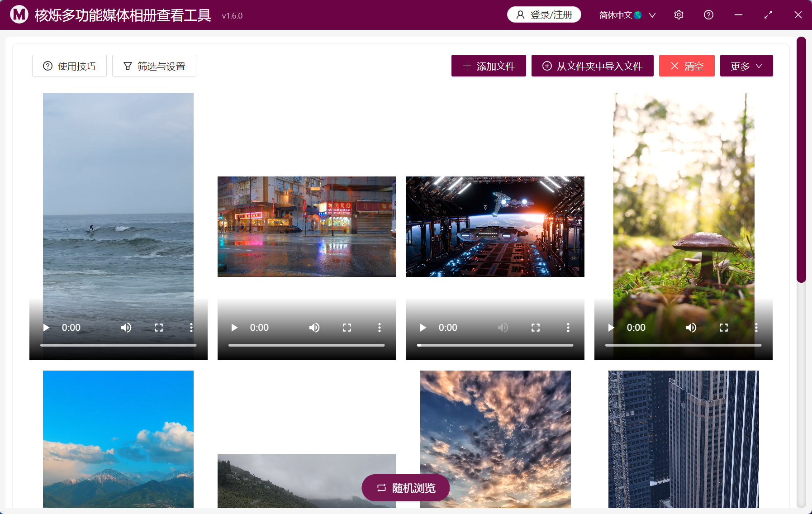Enter fullscreen on the spaceship video
The width and height of the screenshot is (812, 514).
pyautogui.click(x=536, y=327)
